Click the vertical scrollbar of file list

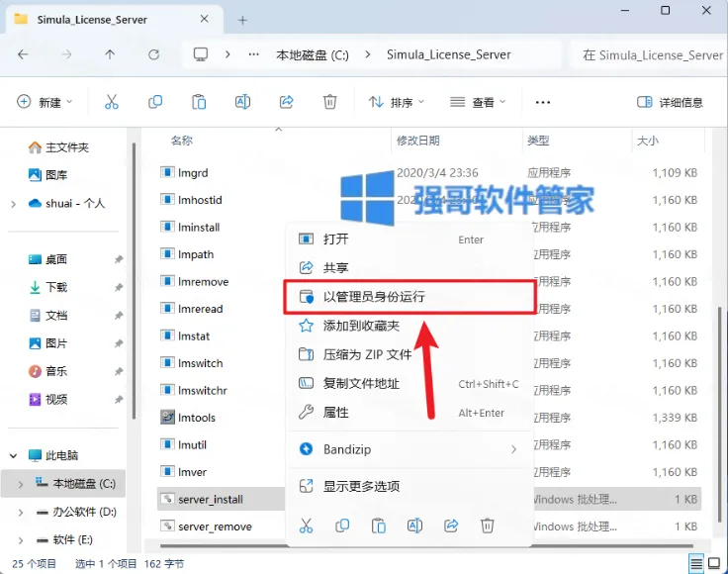720,414
